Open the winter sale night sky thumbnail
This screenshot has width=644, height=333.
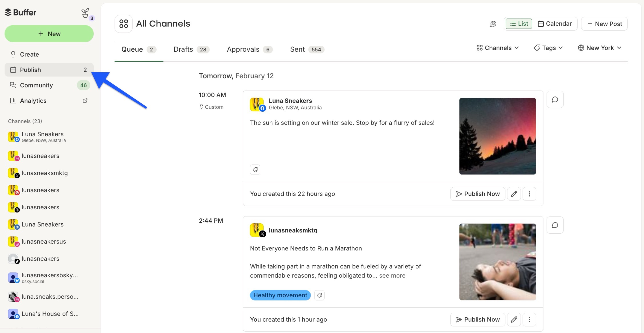tap(497, 136)
